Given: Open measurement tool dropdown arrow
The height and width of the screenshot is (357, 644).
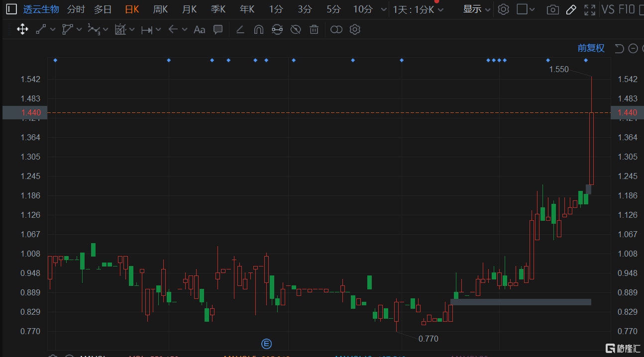Looking at the screenshot, I should click(x=132, y=30).
